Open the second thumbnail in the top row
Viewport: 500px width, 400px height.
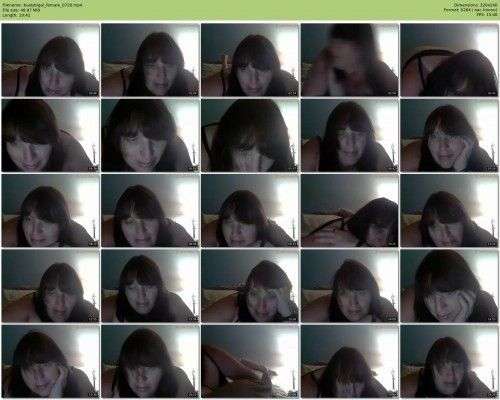[150, 60]
